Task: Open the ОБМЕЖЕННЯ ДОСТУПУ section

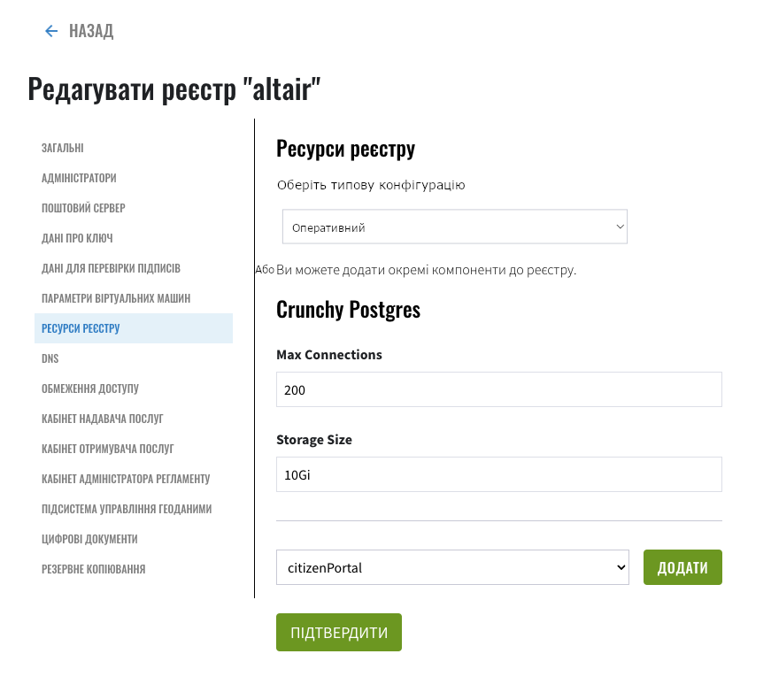Action: (90, 388)
